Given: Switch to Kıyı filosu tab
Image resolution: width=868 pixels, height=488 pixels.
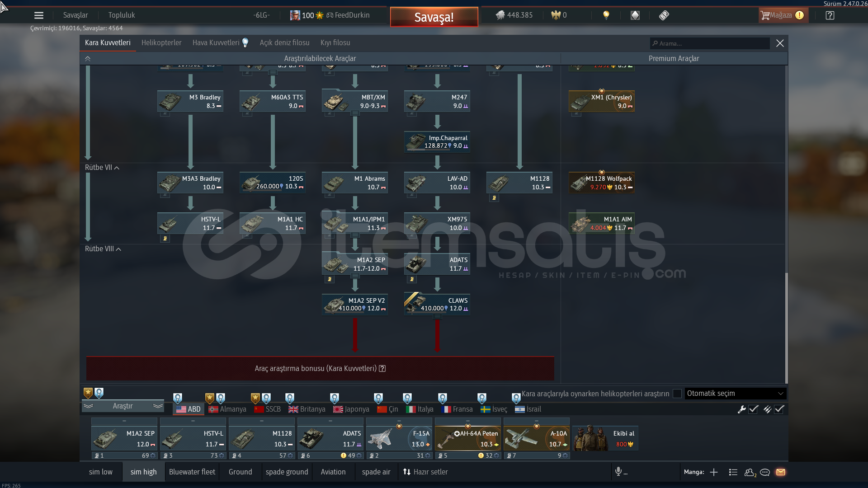Looking at the screenshot, I should pyautogui.click(x=335, y=43).
